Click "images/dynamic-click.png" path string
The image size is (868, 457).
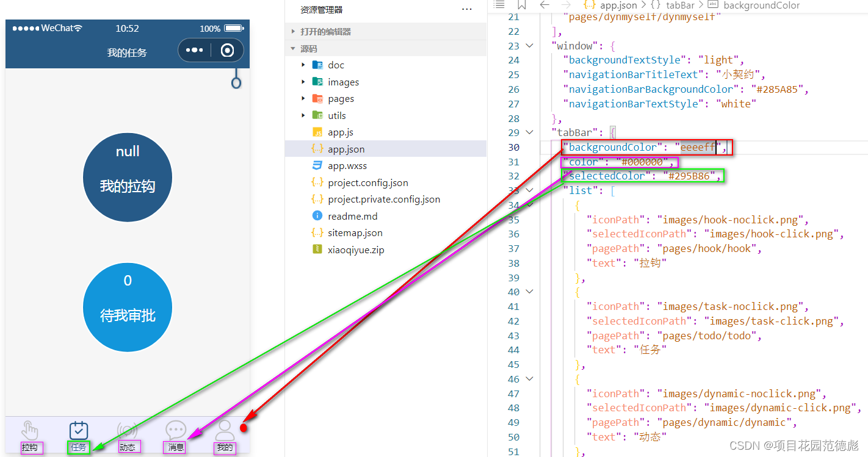click(779, 408)
